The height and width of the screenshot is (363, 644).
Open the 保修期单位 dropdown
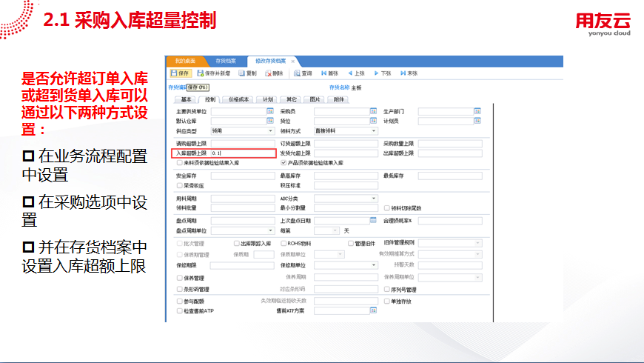[374, 264]
